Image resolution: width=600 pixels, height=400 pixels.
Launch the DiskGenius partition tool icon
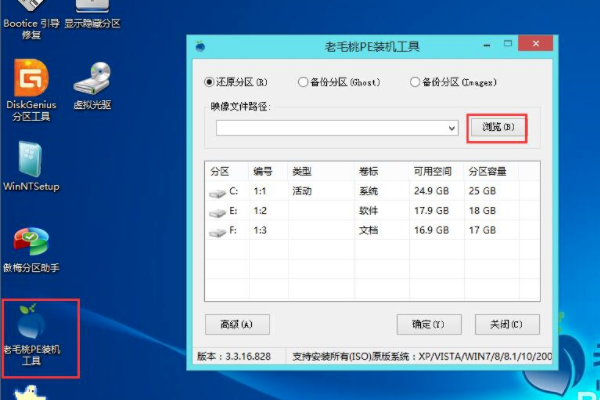pyautogui.click(x=31, y=90)
